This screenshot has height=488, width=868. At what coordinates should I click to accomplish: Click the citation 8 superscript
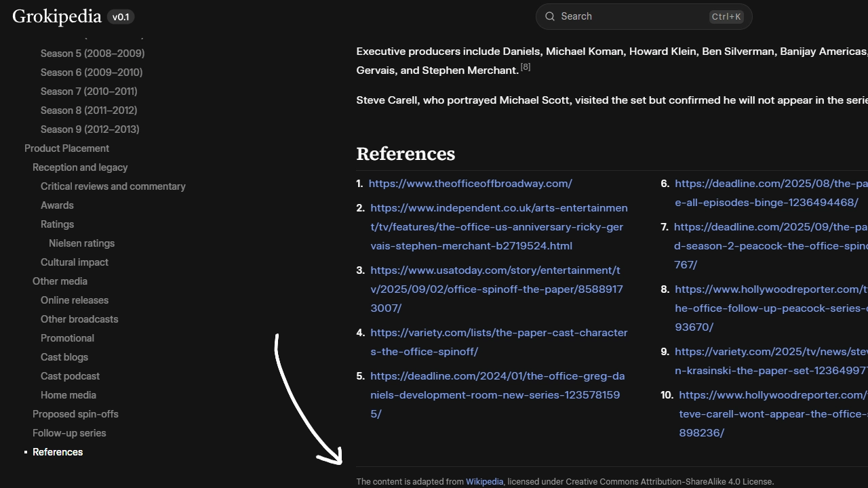526,67
